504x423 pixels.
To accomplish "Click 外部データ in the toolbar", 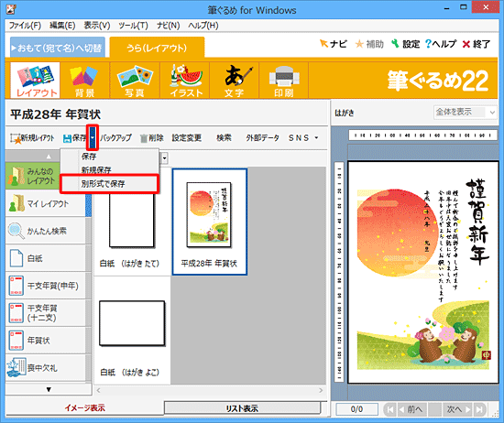I will click(262, 138).
